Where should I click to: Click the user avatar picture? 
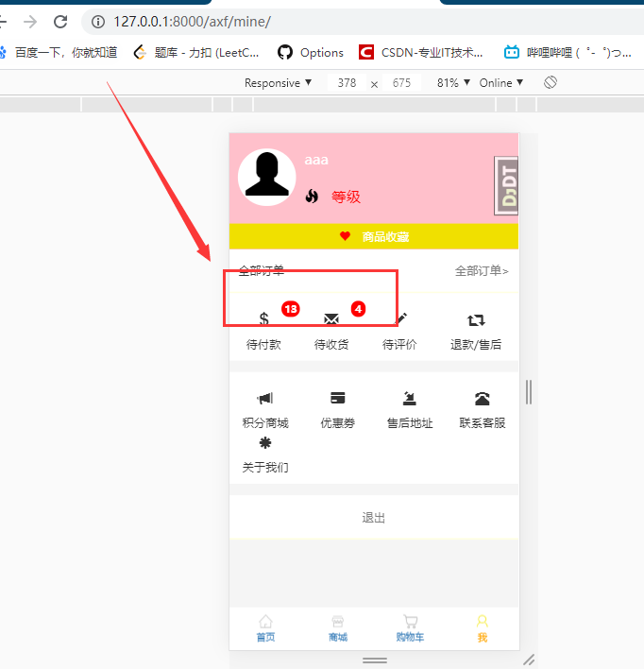[x=267, y=177]
